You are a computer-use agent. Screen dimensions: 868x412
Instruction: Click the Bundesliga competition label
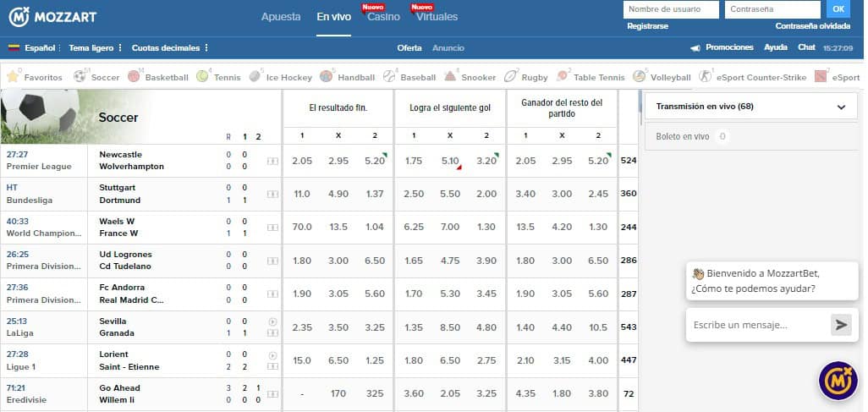tap(30, 200)
